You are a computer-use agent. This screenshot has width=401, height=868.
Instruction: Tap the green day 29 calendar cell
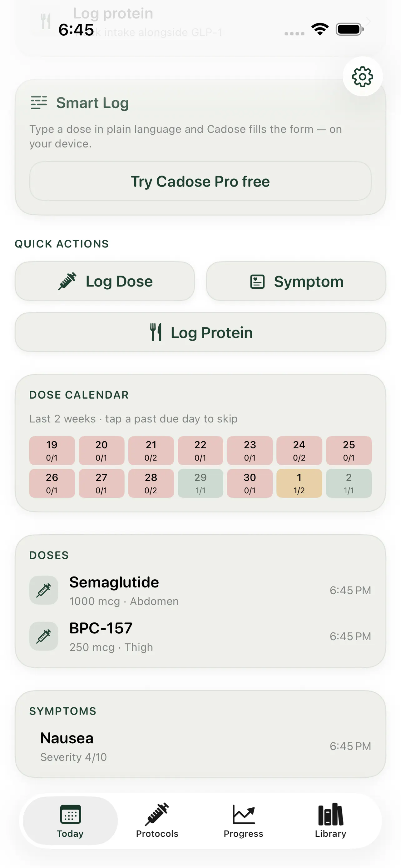200,483
